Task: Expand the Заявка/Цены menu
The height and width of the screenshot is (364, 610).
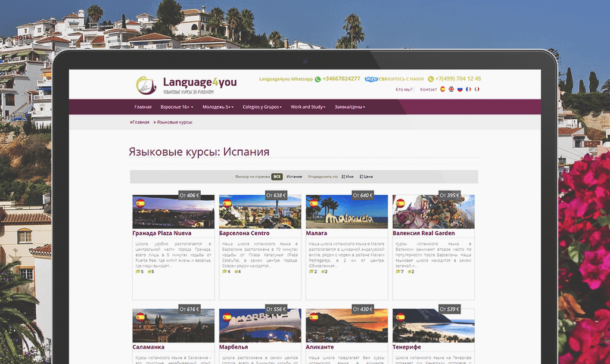Action: [x=350, y=107]
